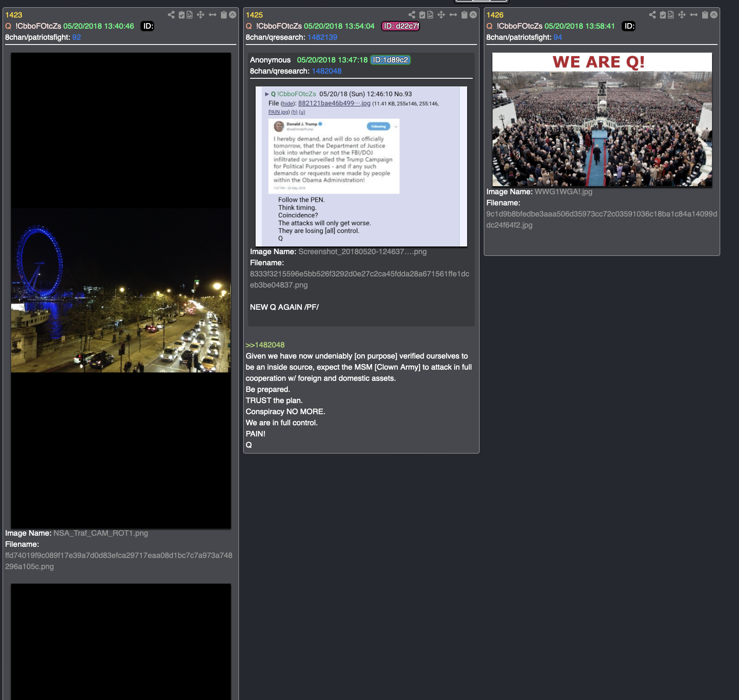Open patriotsfight post link 94

tap(558, 37)
